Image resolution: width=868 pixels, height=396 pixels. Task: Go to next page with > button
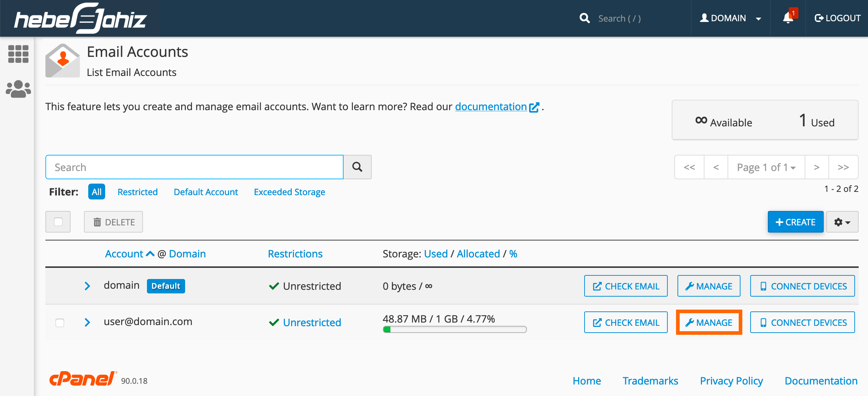coord(817,167)
